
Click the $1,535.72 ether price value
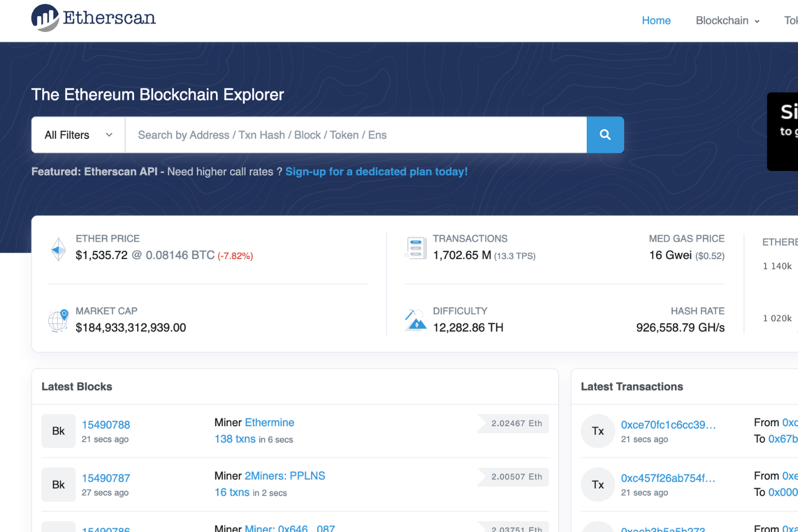102,255
